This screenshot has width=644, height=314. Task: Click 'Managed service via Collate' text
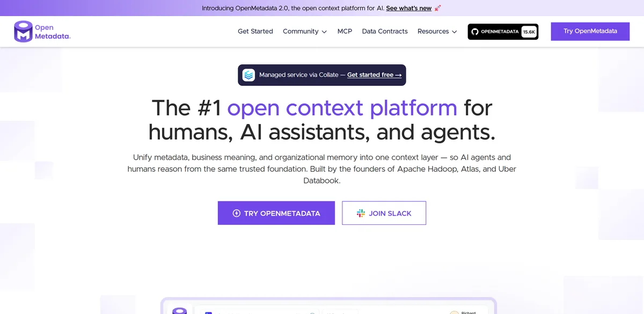pos(298,75)
